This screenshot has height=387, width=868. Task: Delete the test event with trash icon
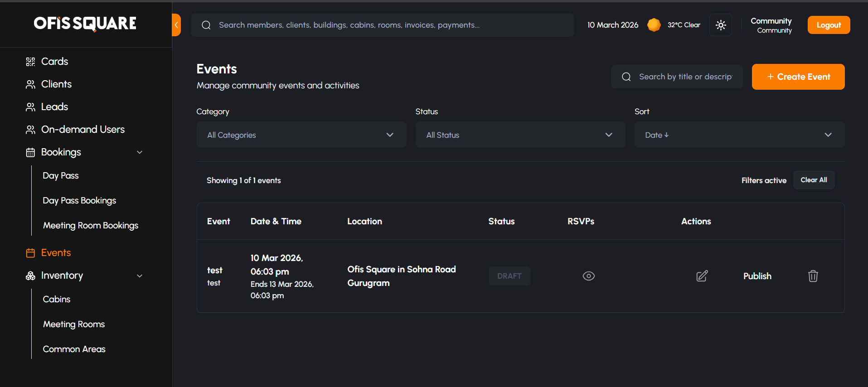[813, 276]
